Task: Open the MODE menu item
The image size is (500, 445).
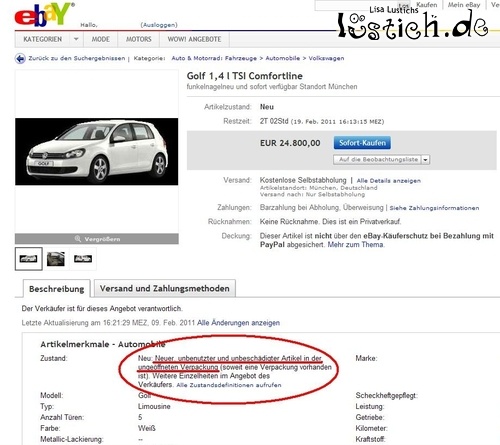Action: click(101, 39)
